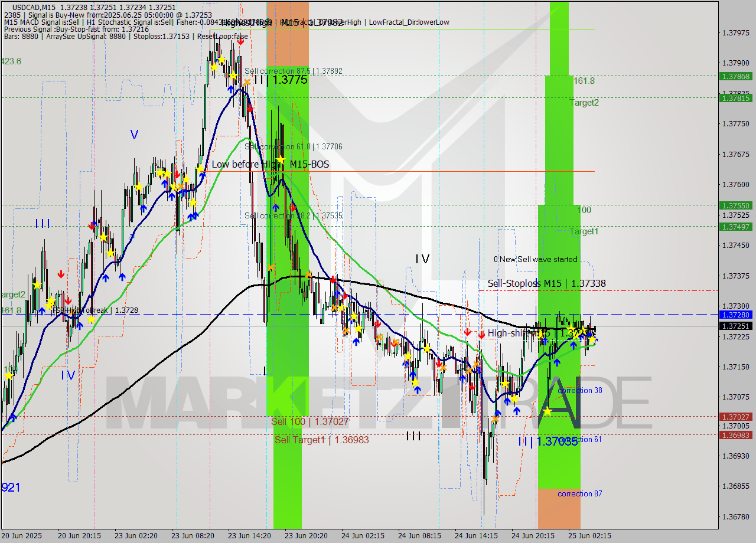The width and height of the screenshot is (756, 543).
Task: Click the blue 1.37280 price tag
Action: click(x=735, y=316)
